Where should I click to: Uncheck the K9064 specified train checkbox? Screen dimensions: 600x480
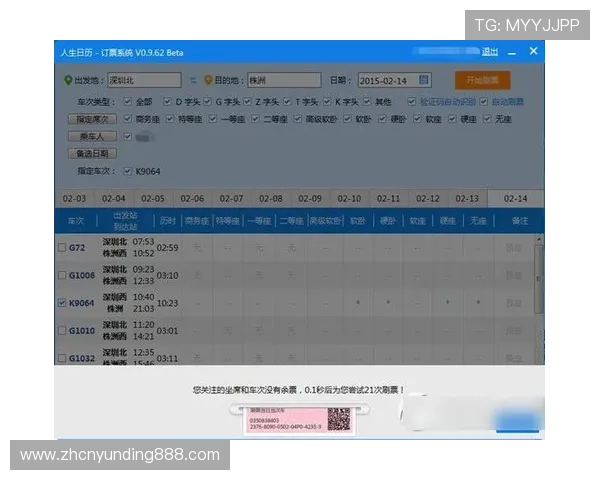click(x=127, y=171)
